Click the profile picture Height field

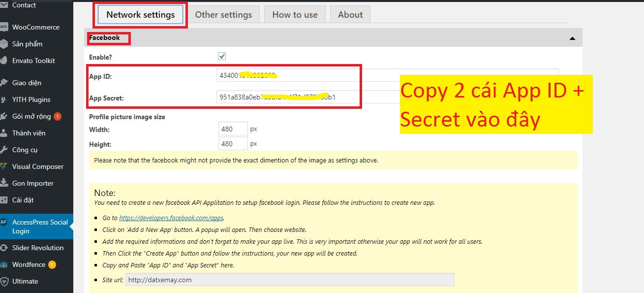point(233,144)
